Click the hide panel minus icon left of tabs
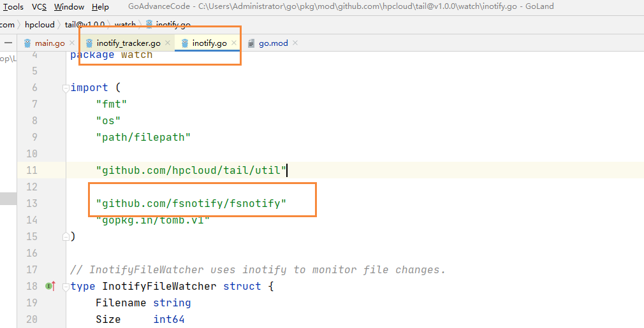The width and height of the screenshot is (644, 328). coord(8,43)
